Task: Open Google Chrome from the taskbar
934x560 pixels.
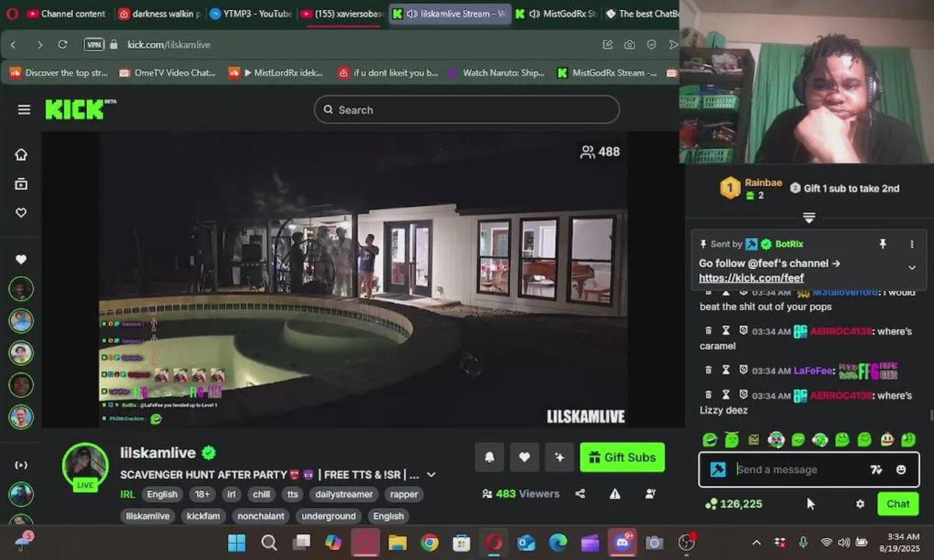Action: (x=430, y=542)
